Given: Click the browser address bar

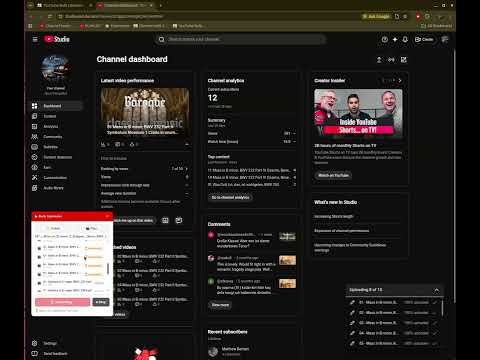Looking at the screenshot, I should [207, 16].
